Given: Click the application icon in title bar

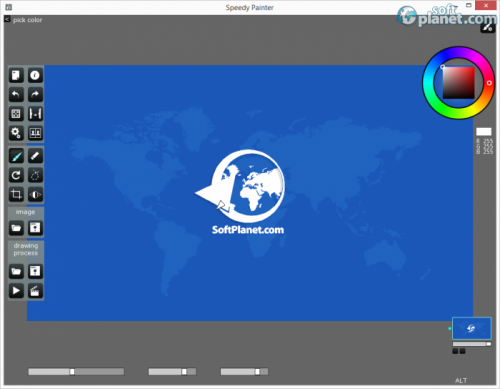Looking at the screenshot, I should pos(9,7).
